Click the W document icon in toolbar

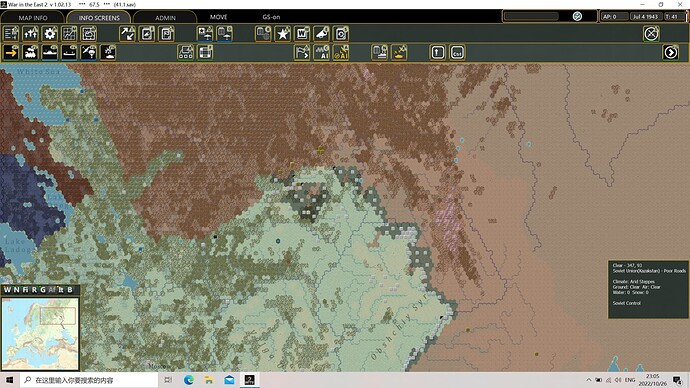coord(302,33)
